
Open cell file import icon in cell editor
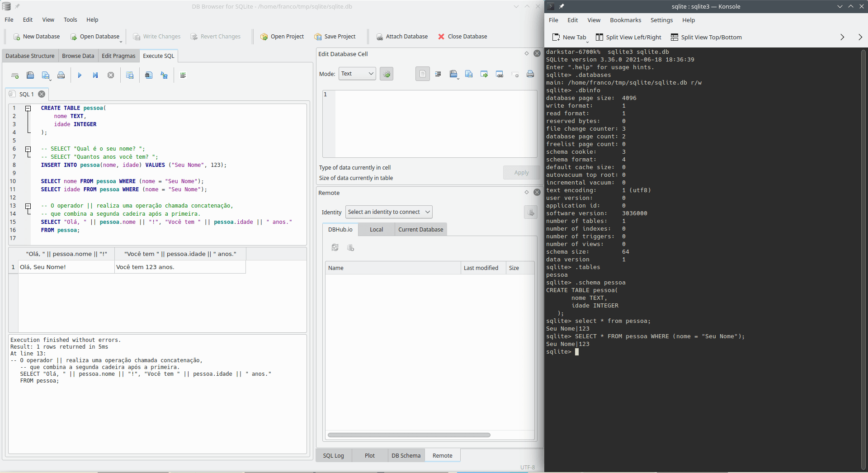pyautogui.click(x=453, y=74)
